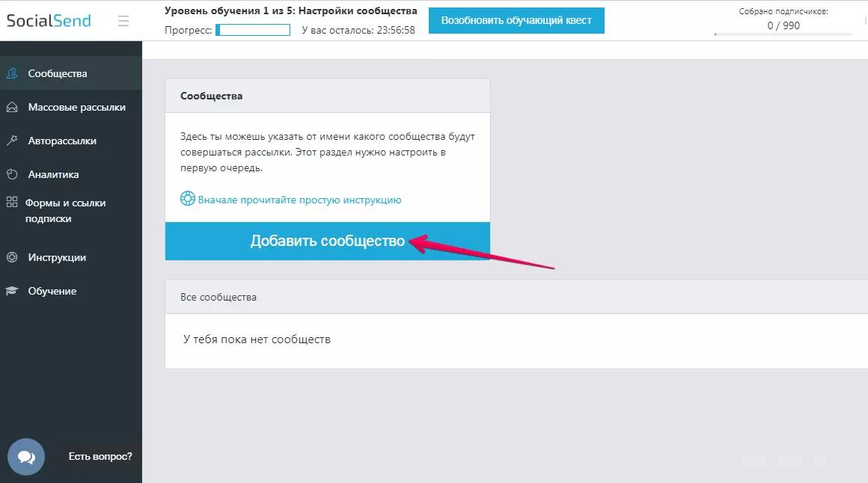This screenshot has height=483, width=868.
Task: Click the subscribers collected 0 / 990 counter
Action: [783, 25]
